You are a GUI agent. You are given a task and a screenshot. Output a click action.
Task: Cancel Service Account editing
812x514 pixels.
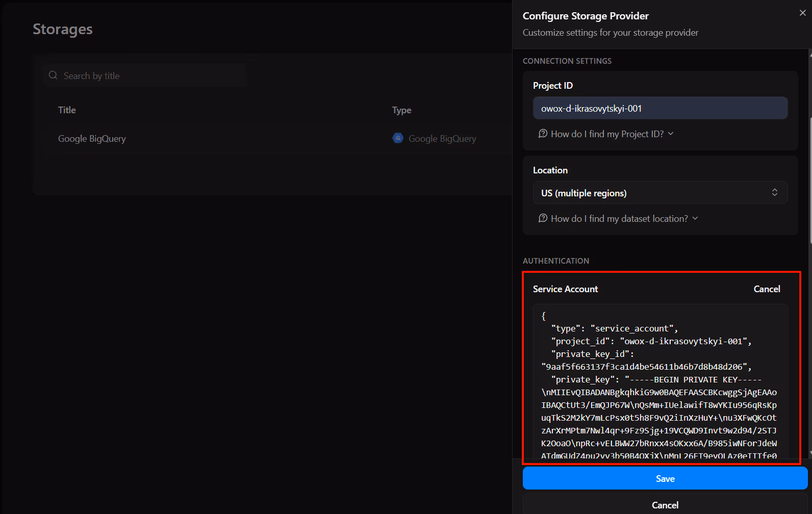pyautogui.click(x=767, y=289)
